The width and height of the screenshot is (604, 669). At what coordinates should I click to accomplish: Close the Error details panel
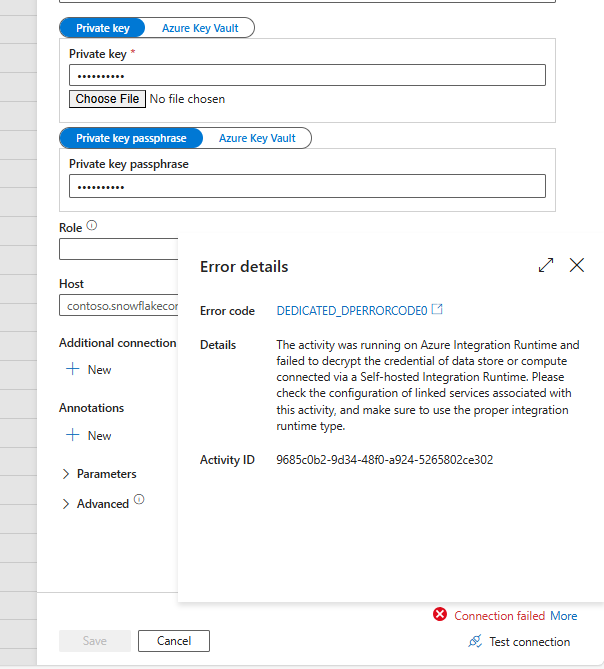click(577, 265)
